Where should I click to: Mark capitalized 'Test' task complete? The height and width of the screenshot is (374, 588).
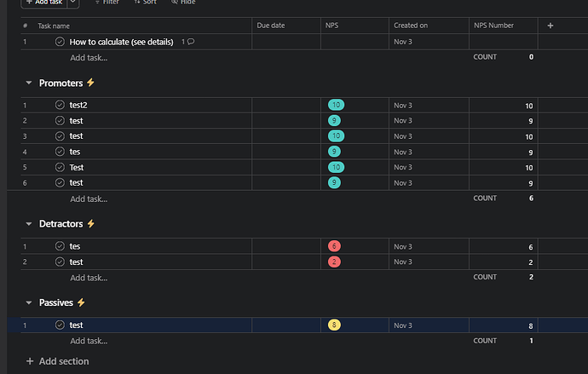pyautogui.click(x=60, y=167)
